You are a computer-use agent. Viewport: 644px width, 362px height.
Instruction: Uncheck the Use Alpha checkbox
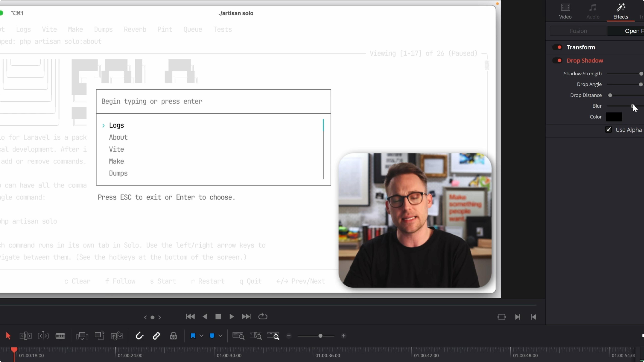click(x=609, y=130)
